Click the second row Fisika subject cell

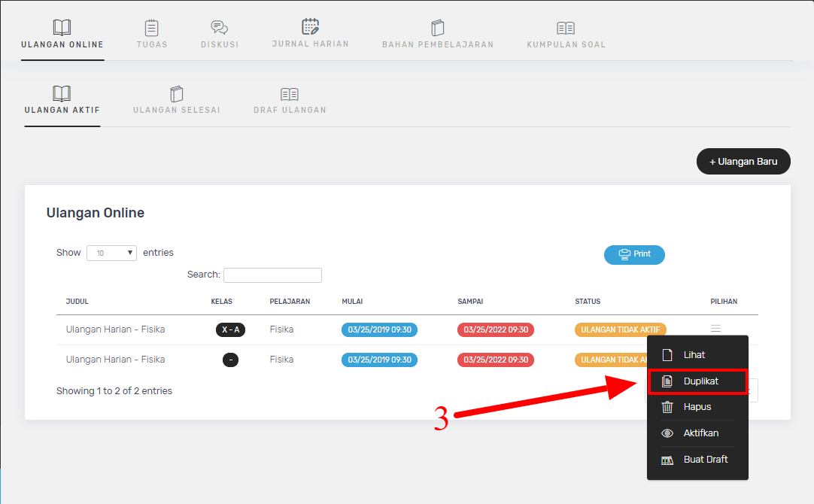pos(281,360)
